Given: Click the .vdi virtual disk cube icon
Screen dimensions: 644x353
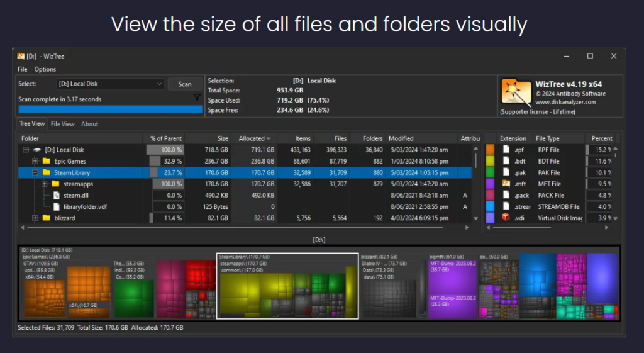Looking at the screenshot, I should point(506,217).
